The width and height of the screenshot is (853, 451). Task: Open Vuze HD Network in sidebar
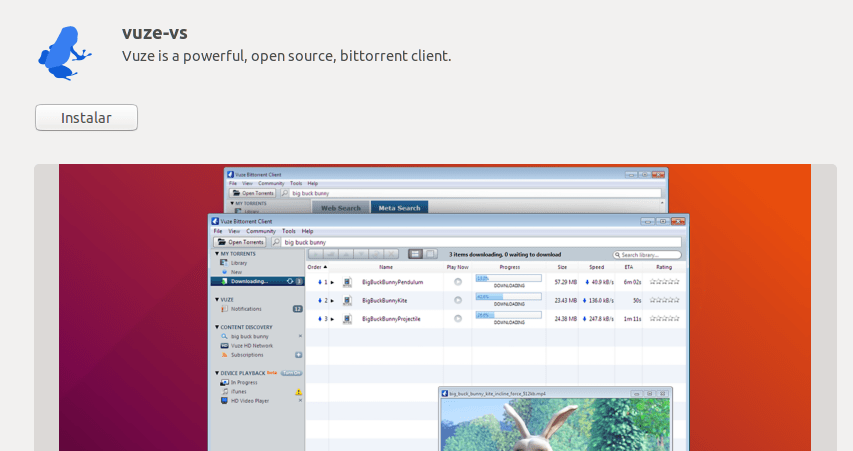click(x=251, y=346)
